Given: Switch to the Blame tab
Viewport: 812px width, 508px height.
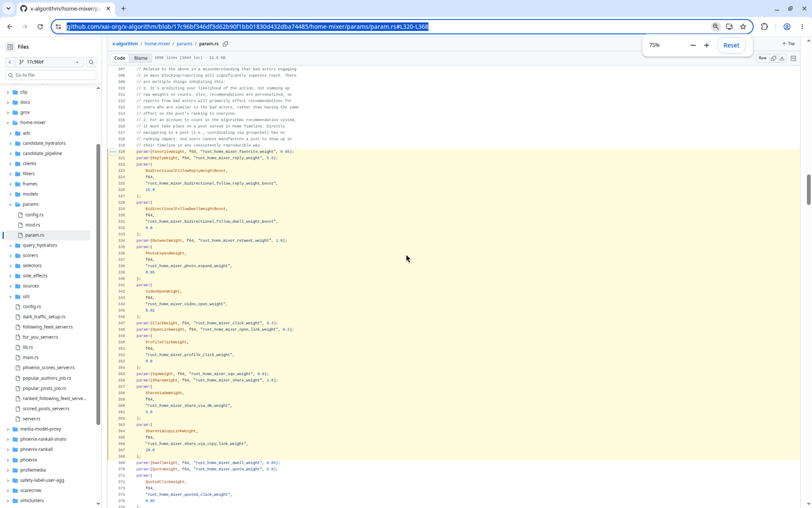Looking at the screenshot, I should 141,58.
